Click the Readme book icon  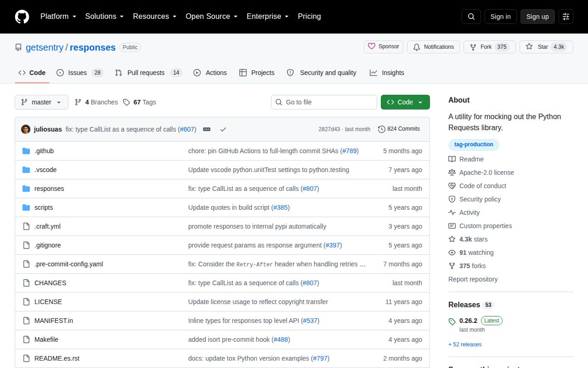tap(452, 159)
